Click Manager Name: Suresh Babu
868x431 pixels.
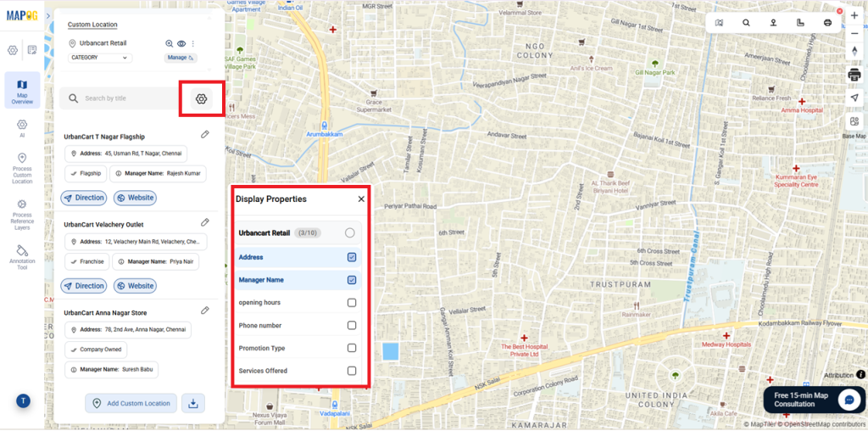[x=111, y=370]
